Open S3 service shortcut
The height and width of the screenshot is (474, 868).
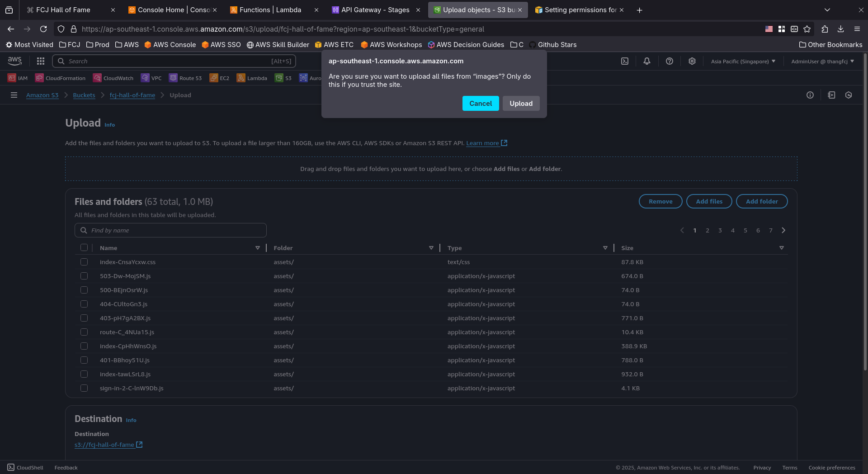pyautogui.click(x=283, y=78)
